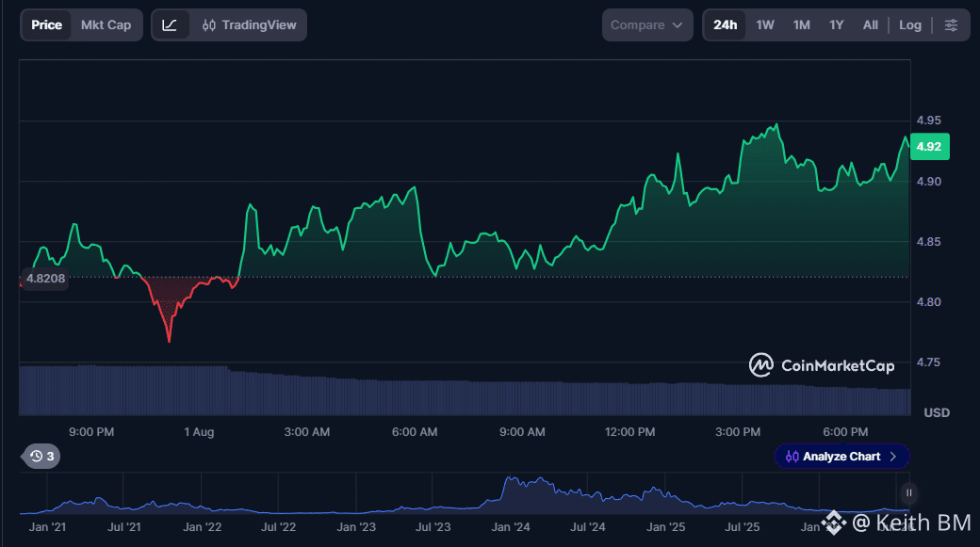Select the 1W time range

765,25
